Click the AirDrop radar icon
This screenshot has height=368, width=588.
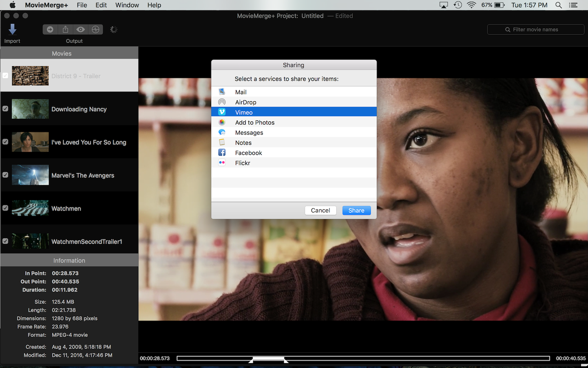[x=222, y=102]
